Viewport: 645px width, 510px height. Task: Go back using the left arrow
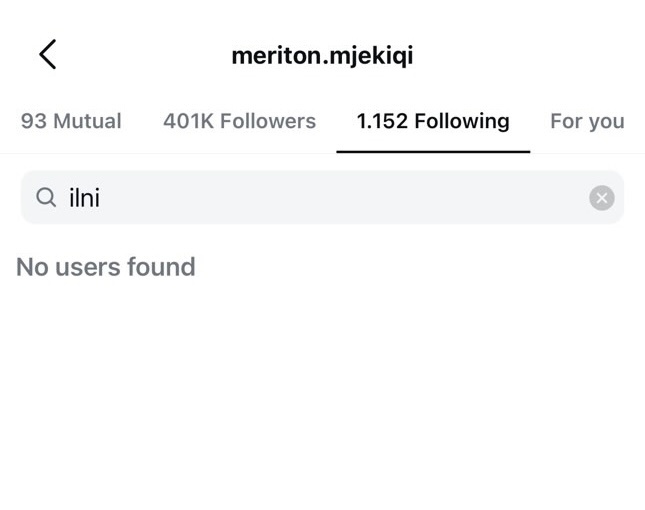(x=47, y=55)
